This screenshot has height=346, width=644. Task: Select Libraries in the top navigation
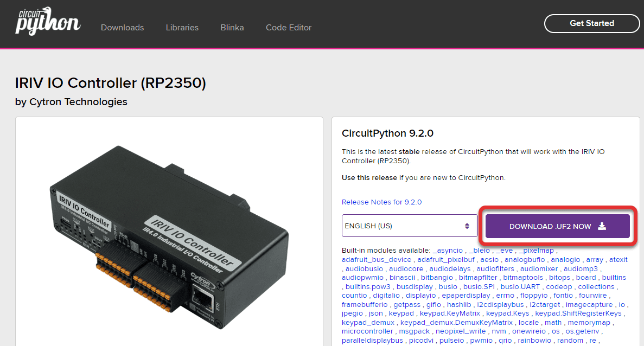click(x=182, y=27)
